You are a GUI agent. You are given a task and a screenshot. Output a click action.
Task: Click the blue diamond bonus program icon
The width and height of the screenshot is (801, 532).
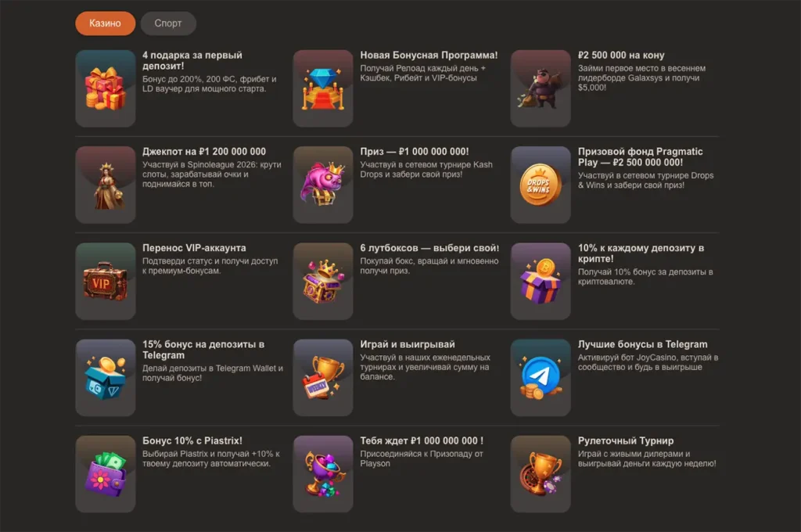pyautogui.click(x=323, y=88)
